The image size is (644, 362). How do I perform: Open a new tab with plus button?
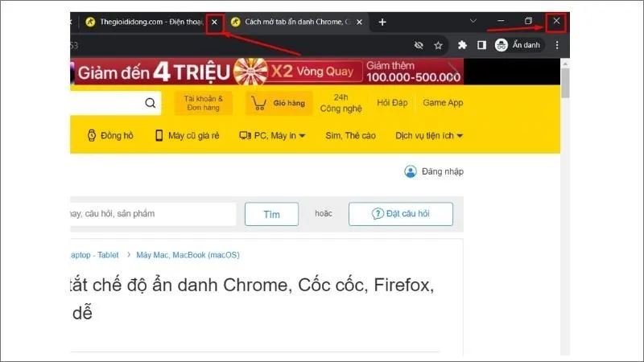(x=382, y=23)
